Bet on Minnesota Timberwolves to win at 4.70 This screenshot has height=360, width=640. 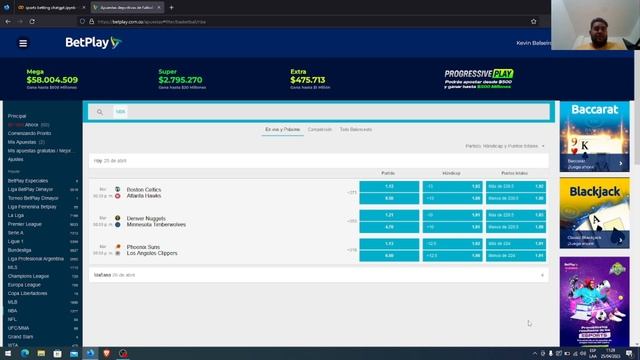389,227
